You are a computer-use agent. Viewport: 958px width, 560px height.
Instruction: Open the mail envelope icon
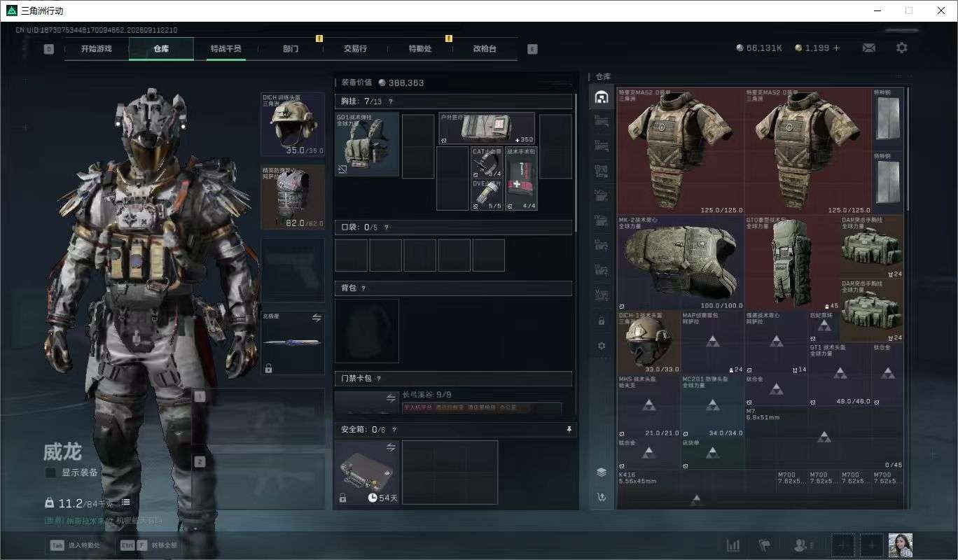click(x=868, y=48)
